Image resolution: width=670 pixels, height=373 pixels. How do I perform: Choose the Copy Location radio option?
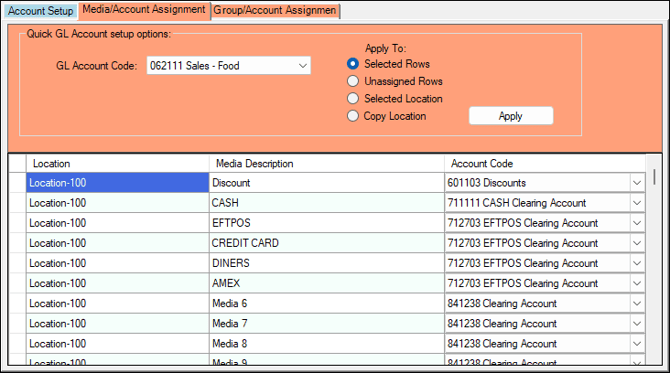tap(353, 116)
